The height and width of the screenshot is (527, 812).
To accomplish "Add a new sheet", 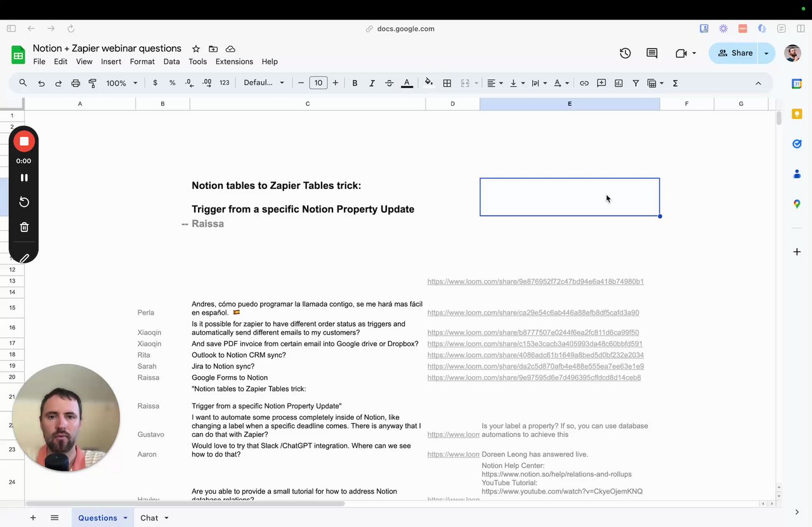I will pyautogui.click(x=33, y=518).
